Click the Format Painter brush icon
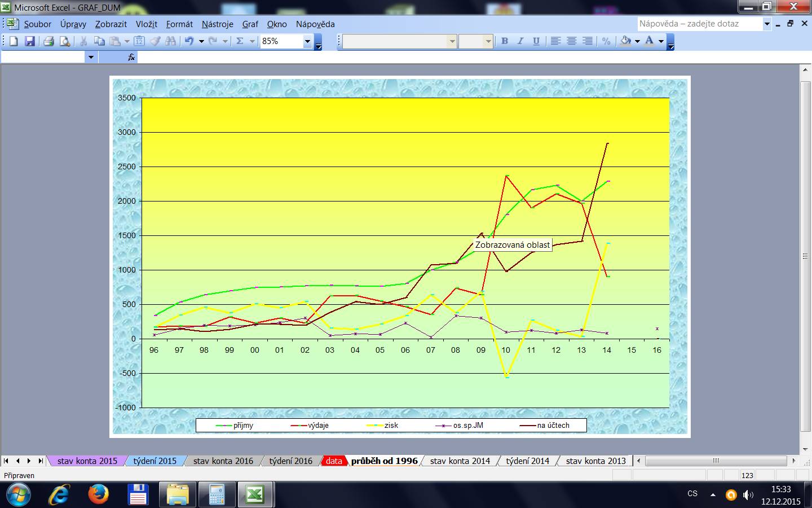Screen dimensions: 812x508 [x=155, y=41]
